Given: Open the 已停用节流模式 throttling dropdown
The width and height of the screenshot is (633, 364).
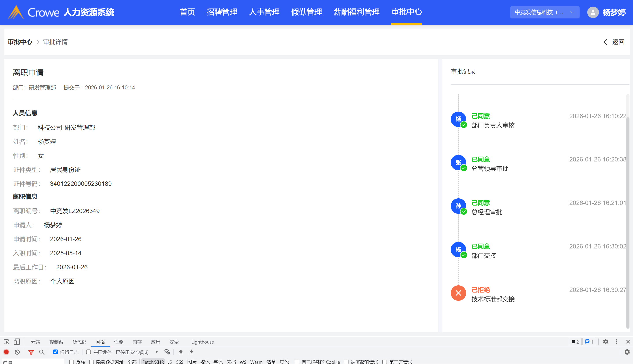Looking at the screenshot, I should click(137, 352).
